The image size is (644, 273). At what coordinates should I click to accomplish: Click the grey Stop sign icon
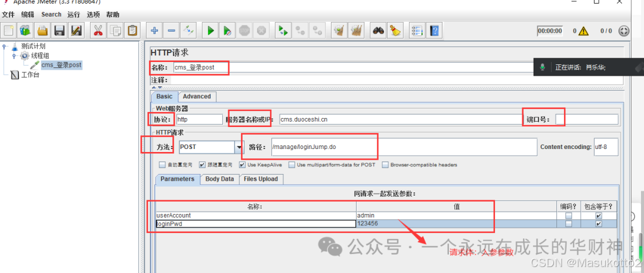point(245,30)
